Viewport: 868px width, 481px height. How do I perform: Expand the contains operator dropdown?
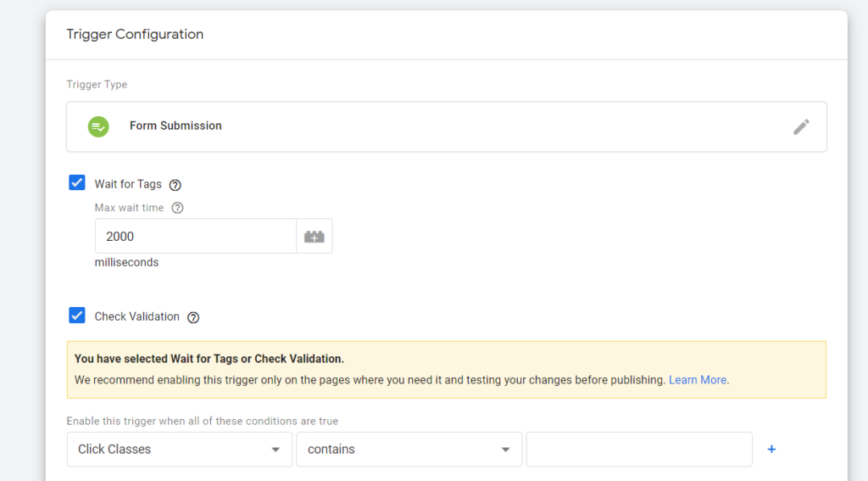(409, 450)
